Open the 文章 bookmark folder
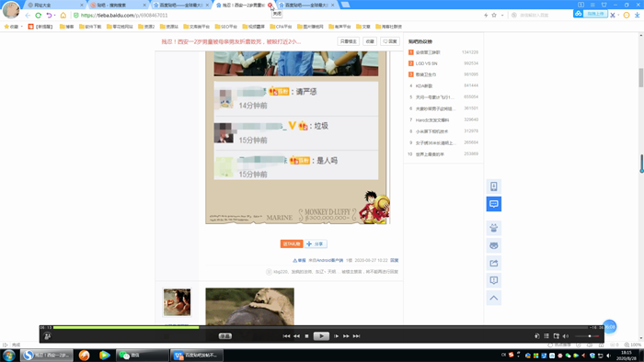This screenshot has height=362, width=644. (363, 27)
